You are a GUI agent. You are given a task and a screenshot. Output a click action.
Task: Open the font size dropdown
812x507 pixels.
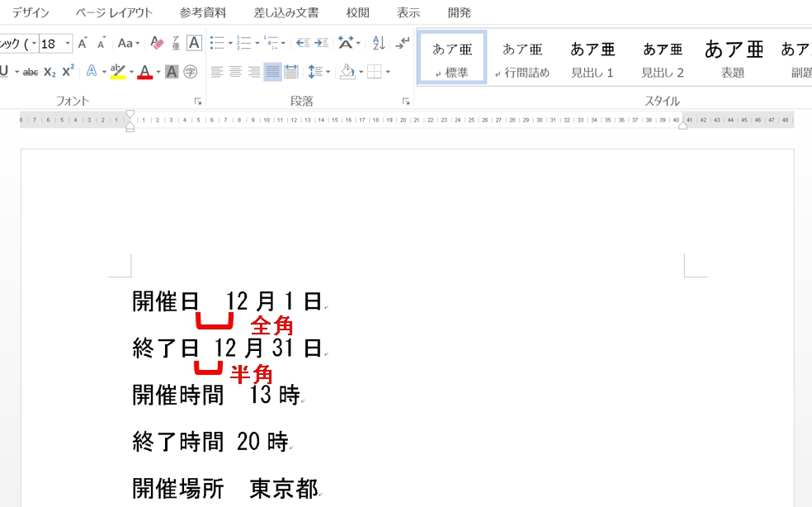click(x=68, y=43)
